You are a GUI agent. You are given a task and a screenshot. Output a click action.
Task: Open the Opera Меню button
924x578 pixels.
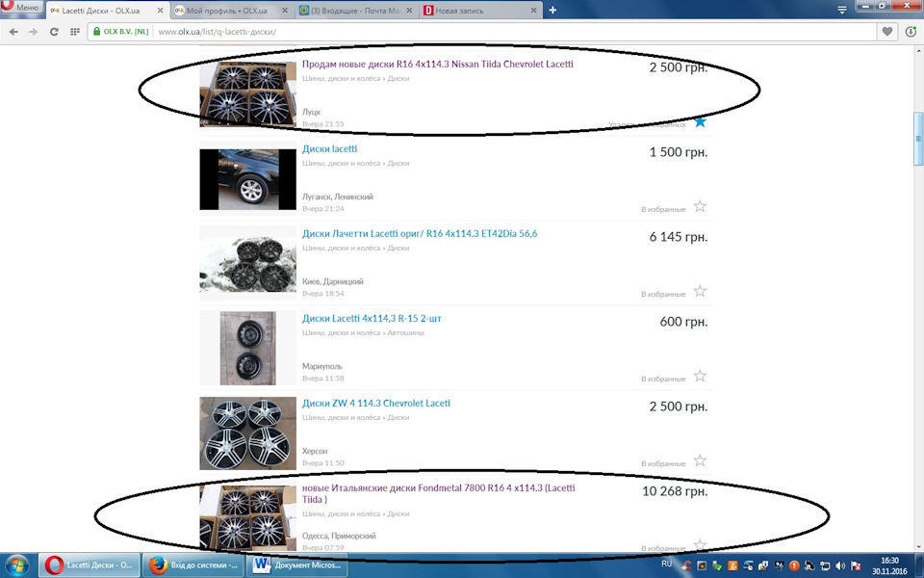point(20,7)
